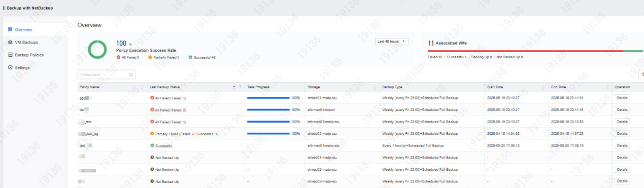The image size is (644, 188).
Task: Click the orange Partially Failed 0 legend icon
Action: click(x=150, y=57)
